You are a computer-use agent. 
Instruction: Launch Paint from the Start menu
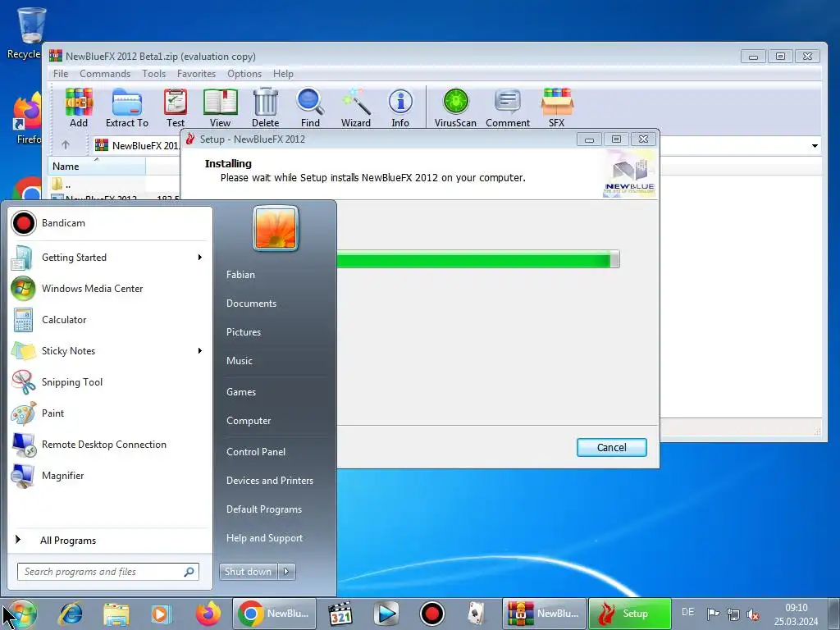109,413
